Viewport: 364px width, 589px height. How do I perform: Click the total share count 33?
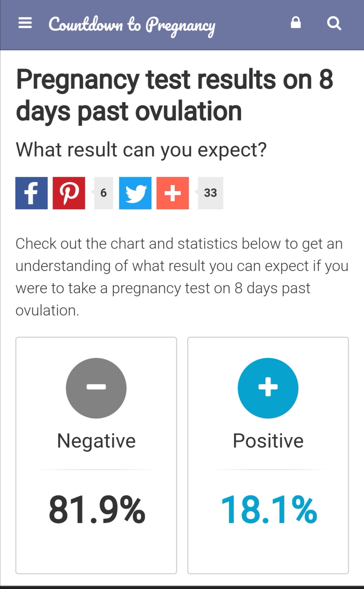point(210,193)
